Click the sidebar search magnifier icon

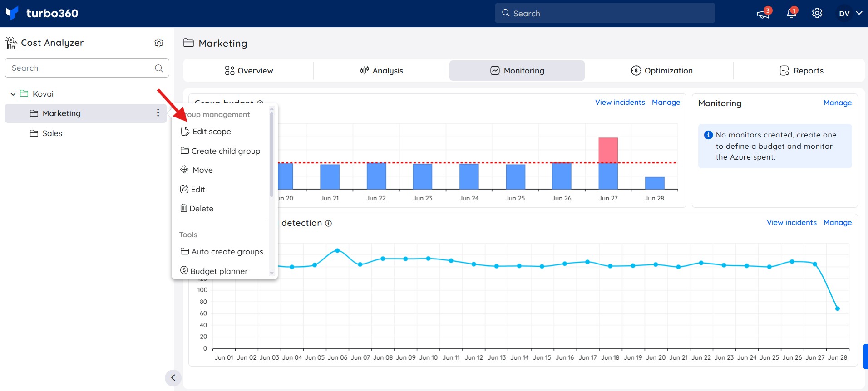click(159, 68)
